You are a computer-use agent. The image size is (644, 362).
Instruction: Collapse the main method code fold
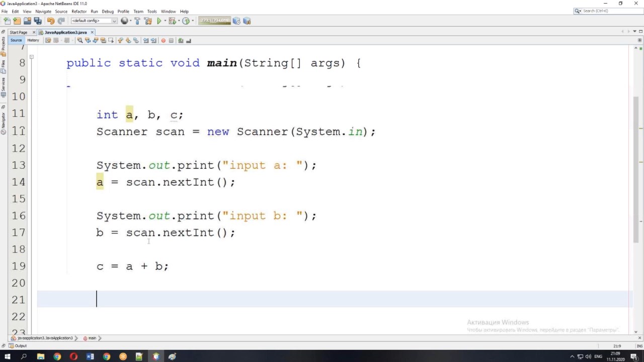coord(31,57)
